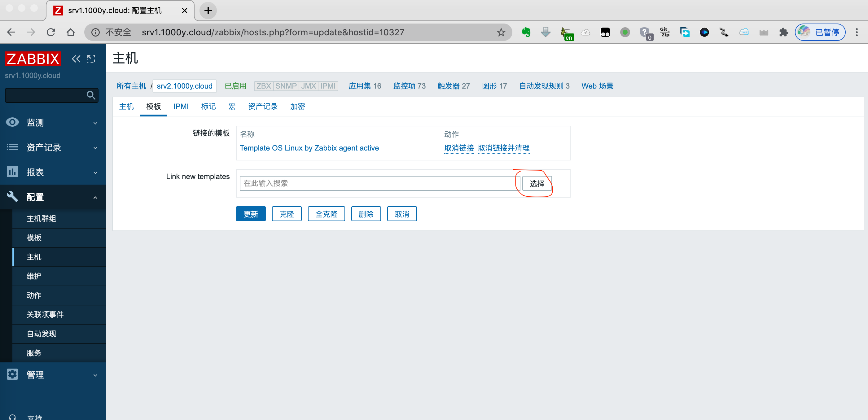The image size is (868, 420).
Task: Collapse the sidebar with double-chevron icon
Action: (76, 59)
